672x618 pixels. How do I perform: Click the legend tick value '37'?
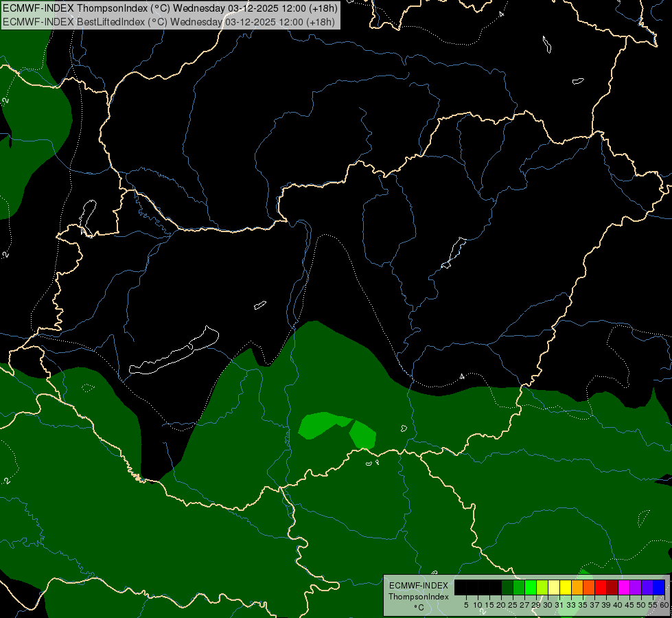pyautogui.click(x=594, y=605)
